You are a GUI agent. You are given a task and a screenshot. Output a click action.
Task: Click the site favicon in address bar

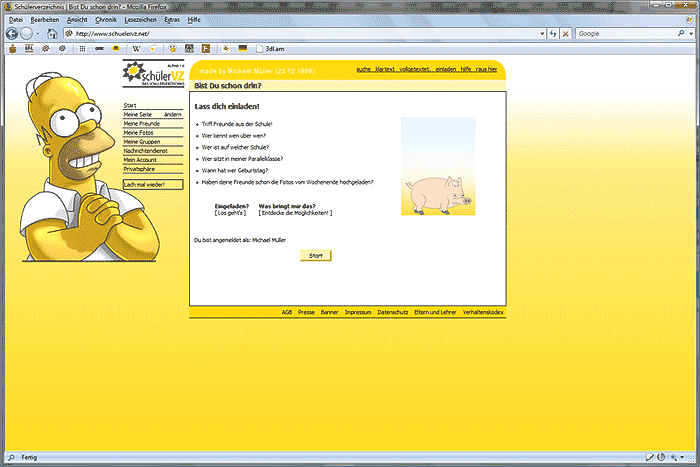coord(69,33)
